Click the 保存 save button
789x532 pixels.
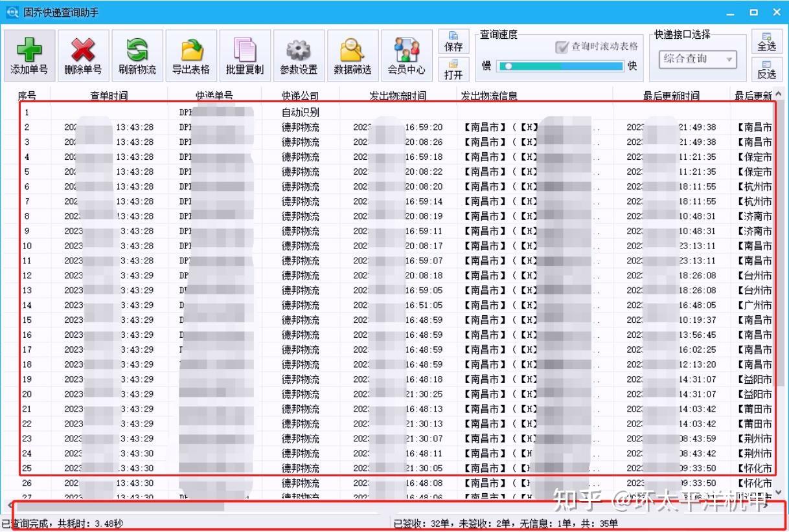(x=453, y=42)
